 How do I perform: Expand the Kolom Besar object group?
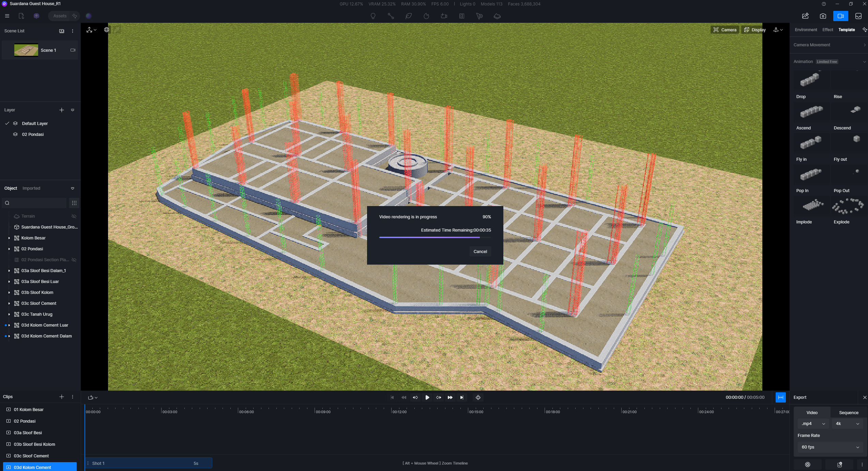click(x=9, y=238)
